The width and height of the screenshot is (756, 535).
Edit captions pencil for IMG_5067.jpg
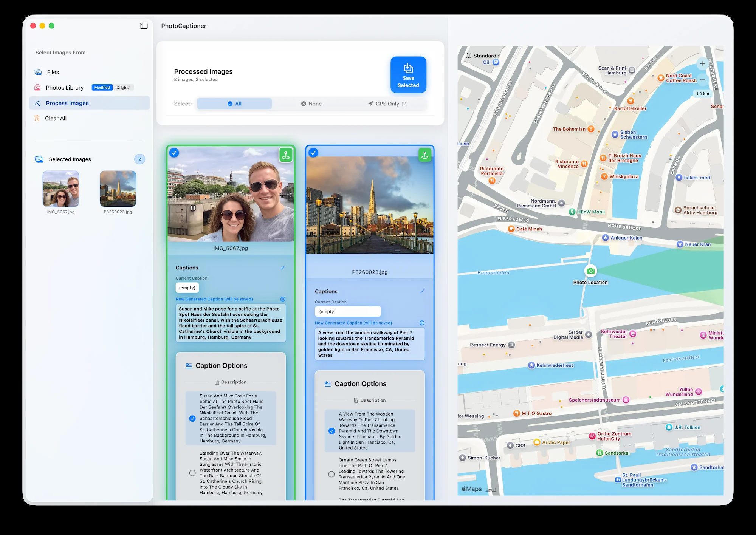pyautogui.click(x=283, y=267)
